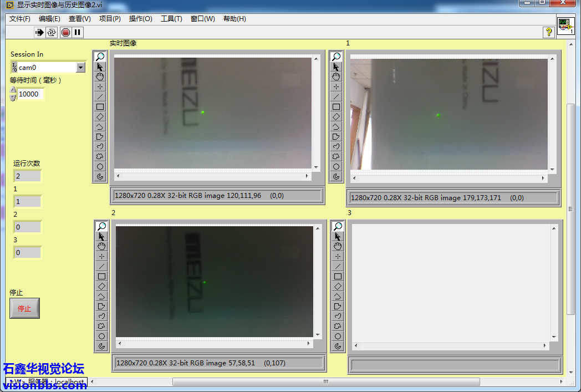Screen dimensions: 581x392
Task: Click the red Abort Execution button
Action: 65,32
